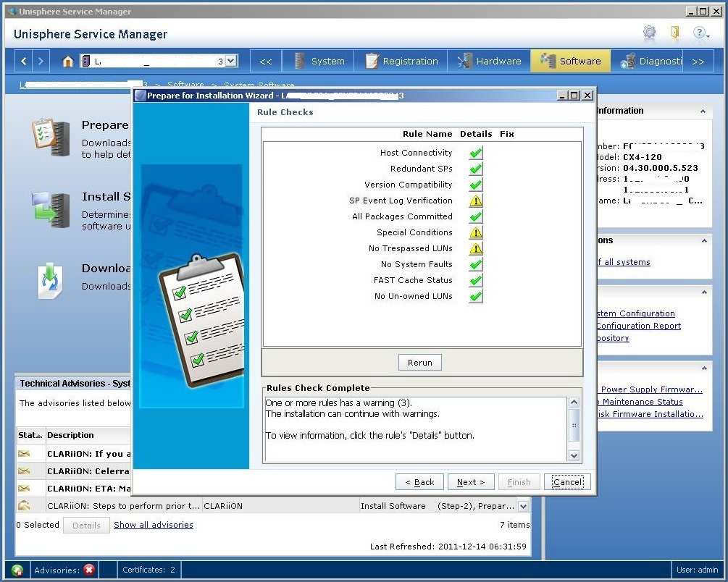
Task: Open the help question mark icon
Action: point(700,33)
